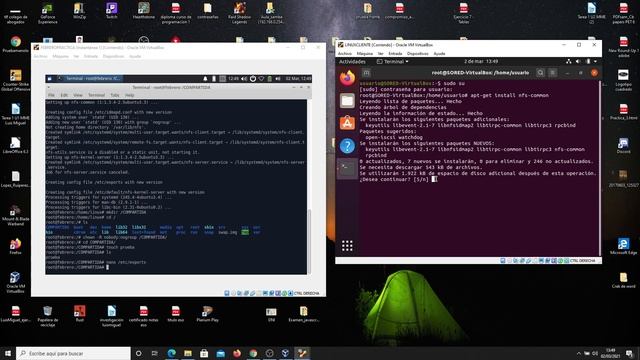This screenshot has width=640, height=360.
Task: Click the search icon in the Ubuntu terminal header
Action: pos(540,73)
